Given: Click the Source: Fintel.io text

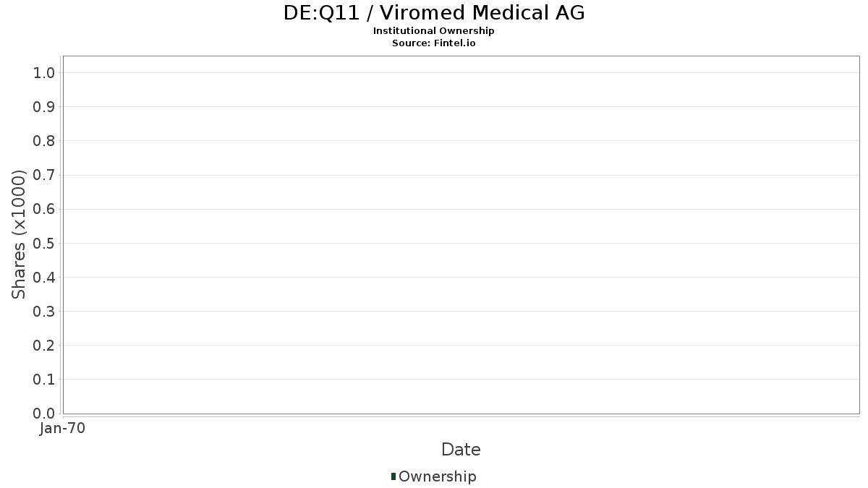Looking at the screenshot, I should point(434,43).
